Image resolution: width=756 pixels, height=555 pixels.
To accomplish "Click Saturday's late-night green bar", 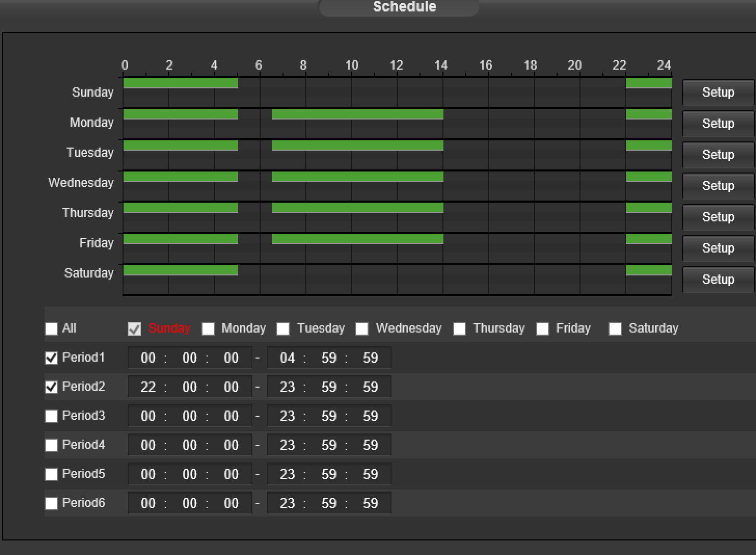I will tap(649, 270).
